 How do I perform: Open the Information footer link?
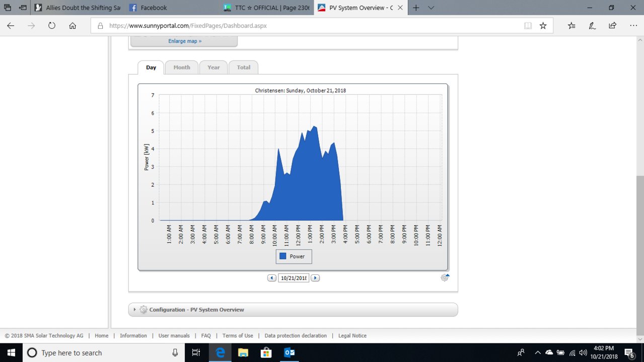pos(133,336)
